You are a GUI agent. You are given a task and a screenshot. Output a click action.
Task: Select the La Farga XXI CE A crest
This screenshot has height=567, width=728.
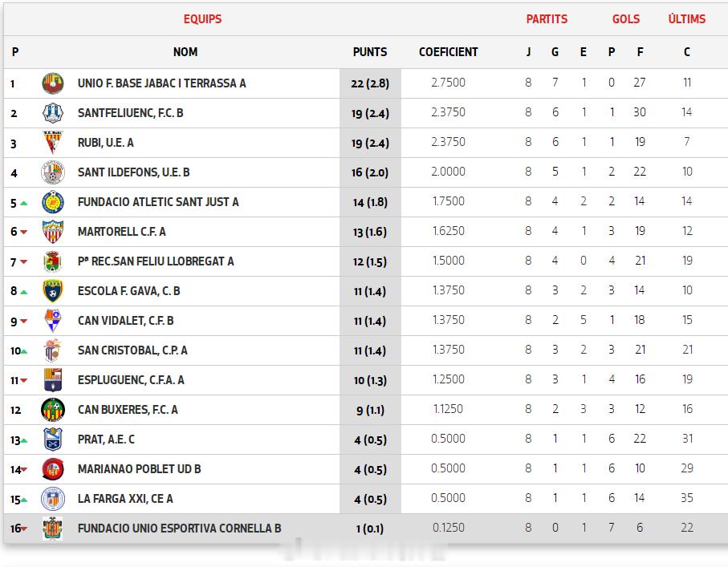(52, 500)
